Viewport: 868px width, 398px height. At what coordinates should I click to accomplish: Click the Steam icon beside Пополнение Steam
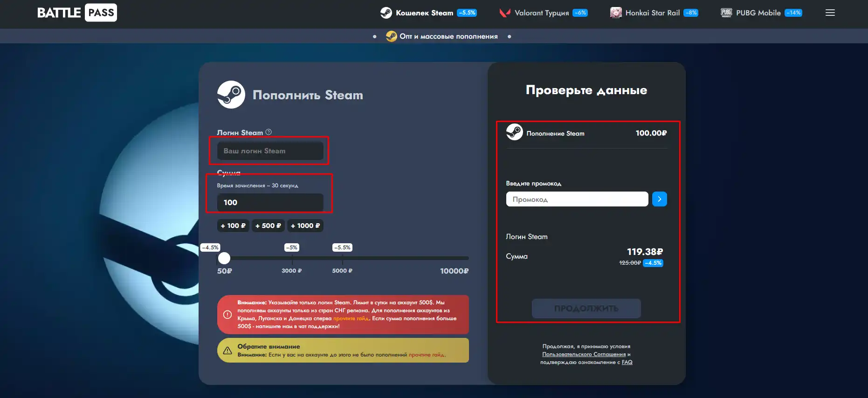[x=515, y=132]
